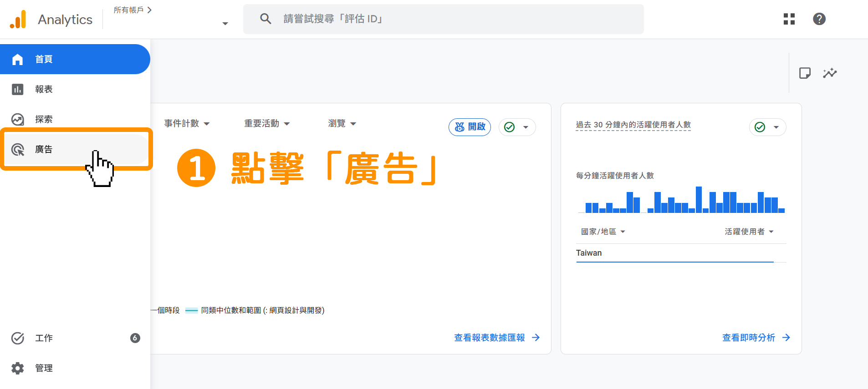Click the 首頁 home icon
This screenshot has width=868, height=389.
pyautogui.click(x=18, y=59)
